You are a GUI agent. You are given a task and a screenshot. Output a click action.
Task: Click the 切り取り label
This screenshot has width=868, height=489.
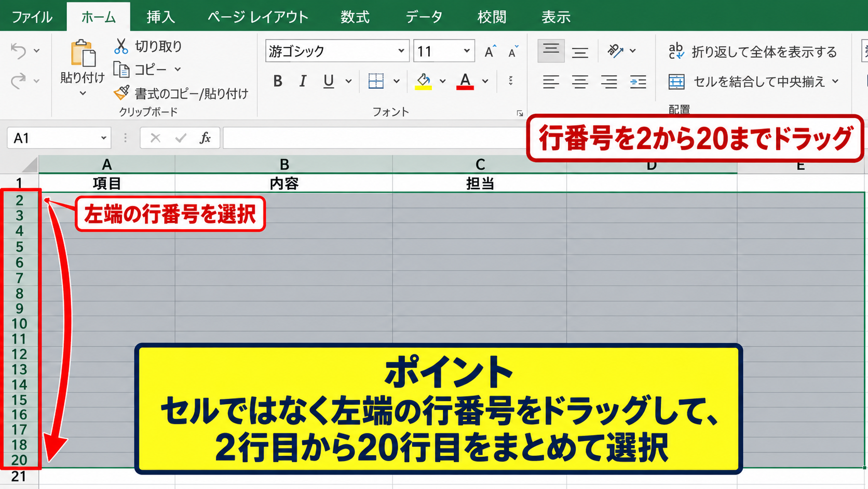[158, 46]
